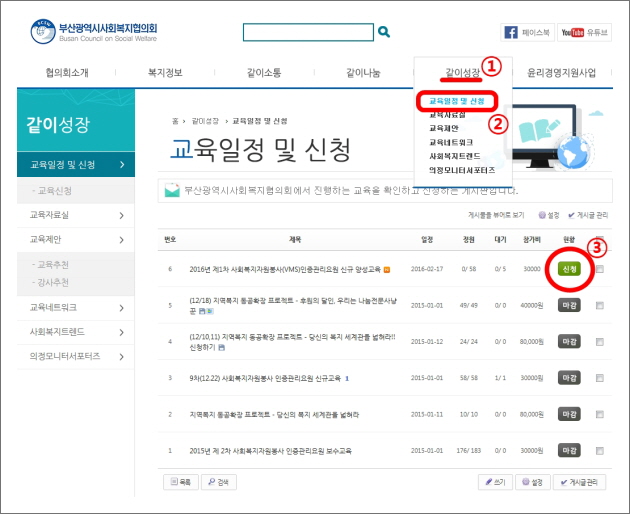The image size is (630, 514).
Task: Expand the sidebar 의정모니터서포터즈 chevron
Action: coord(121,356)
